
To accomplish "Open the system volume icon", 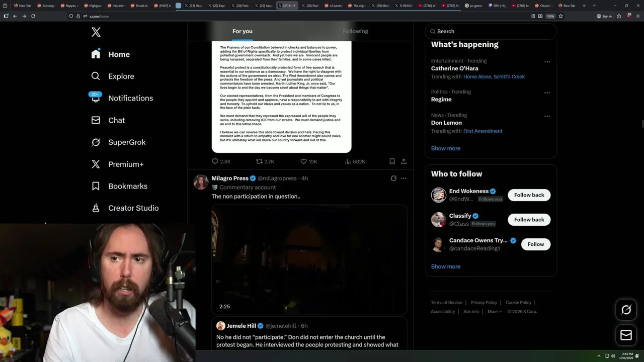I will click(x=613, y=356).
